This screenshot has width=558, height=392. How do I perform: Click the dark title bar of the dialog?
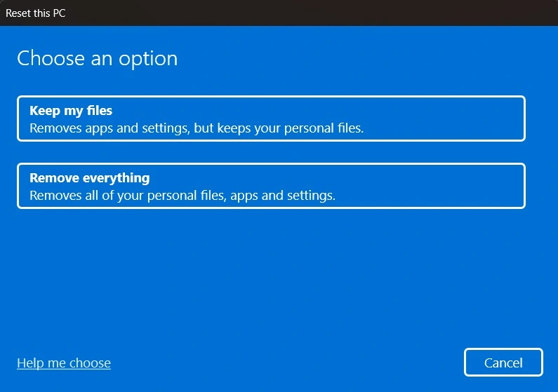pos(281,13)
